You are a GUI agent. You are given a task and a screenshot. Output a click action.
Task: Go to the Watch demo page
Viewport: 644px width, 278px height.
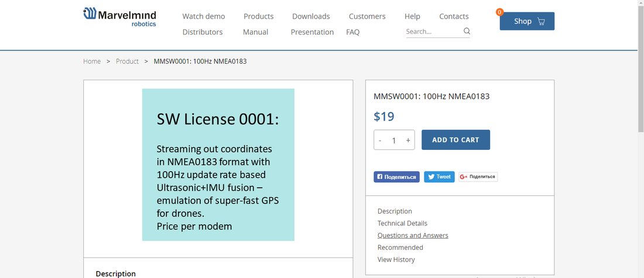[204, 16]
